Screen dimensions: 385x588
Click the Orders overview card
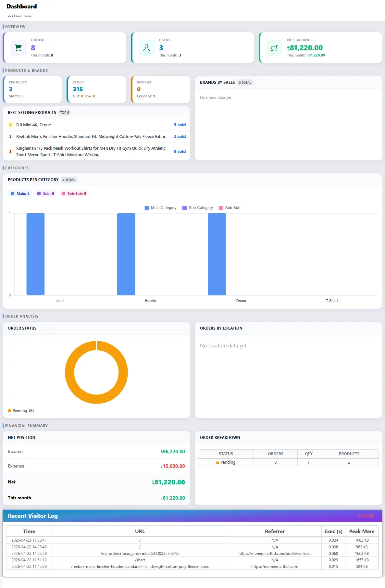[64, 47]
